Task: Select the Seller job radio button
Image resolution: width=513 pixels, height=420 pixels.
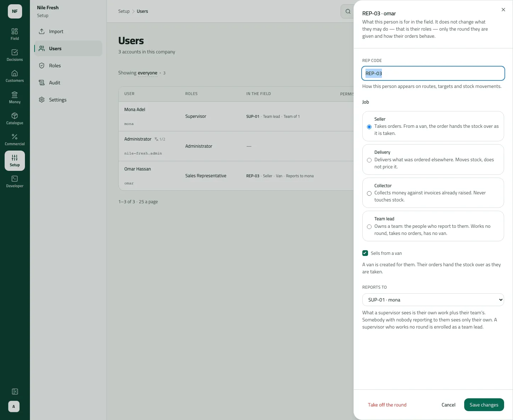Action: pyautogui.click(x=369, y=127)
